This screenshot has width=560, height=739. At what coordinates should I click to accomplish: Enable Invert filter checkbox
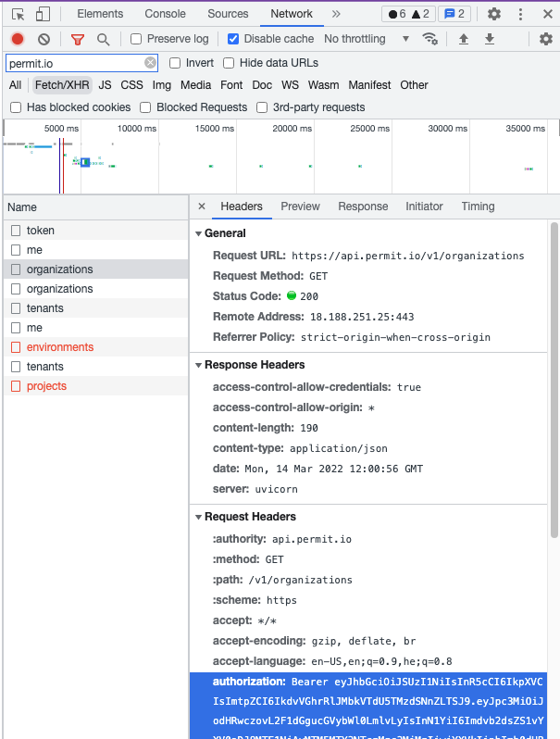click(x=175, y=63)
